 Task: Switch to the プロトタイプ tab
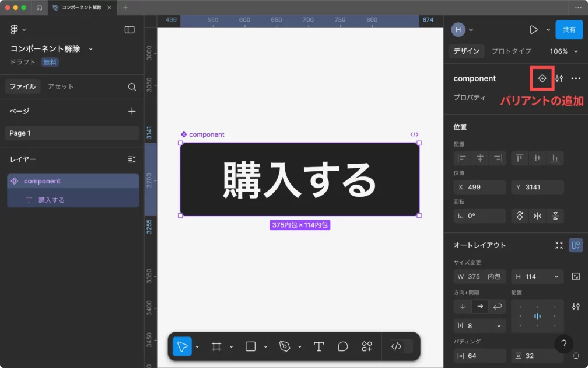point(511,51)
